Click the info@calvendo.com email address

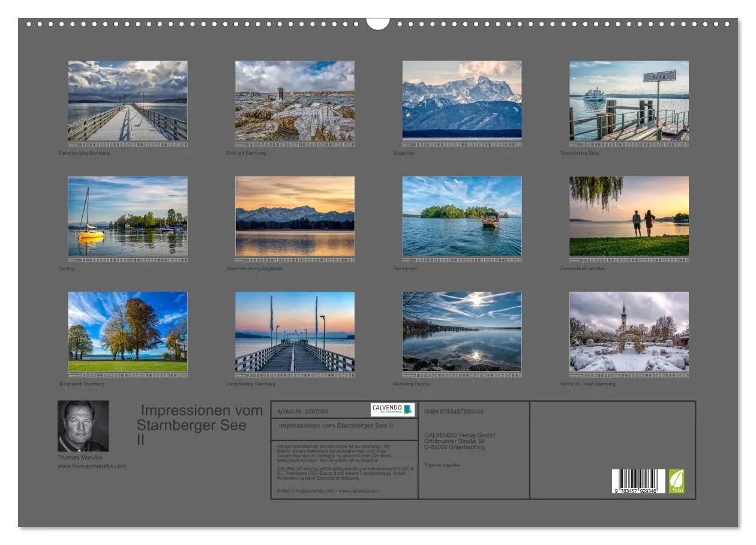click(x=313, y=491)
